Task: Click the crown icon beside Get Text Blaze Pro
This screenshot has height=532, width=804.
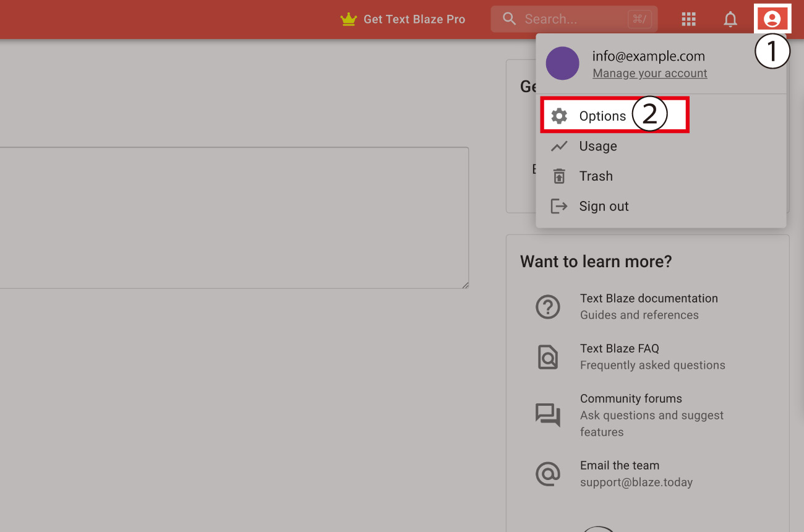Action: pyautogui.click(x=349, y=19)
